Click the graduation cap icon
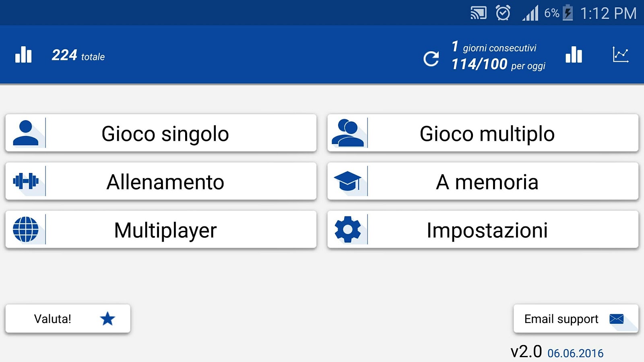This screenshot has width=644, height=362. 348,181
